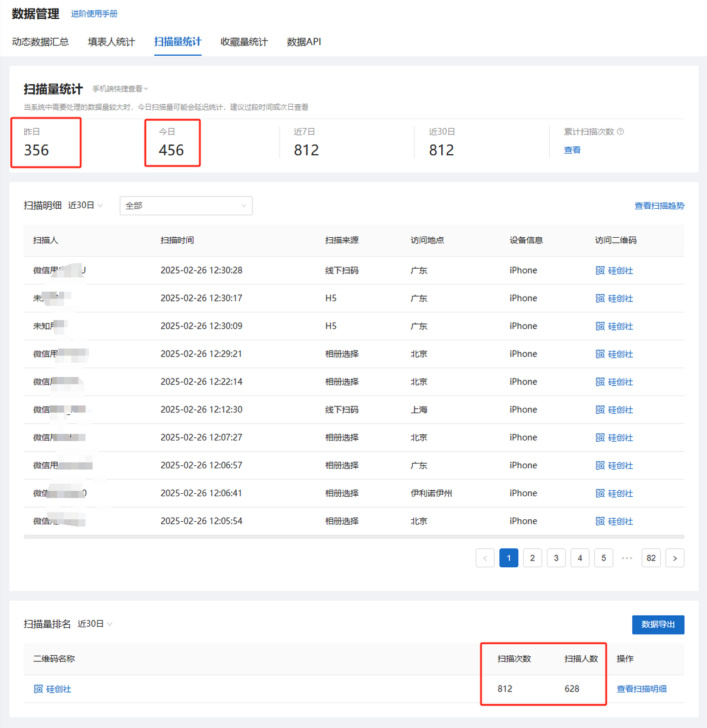Screen dimensions: 707x728
Task: Go to page 4
Action: point(580,558)
